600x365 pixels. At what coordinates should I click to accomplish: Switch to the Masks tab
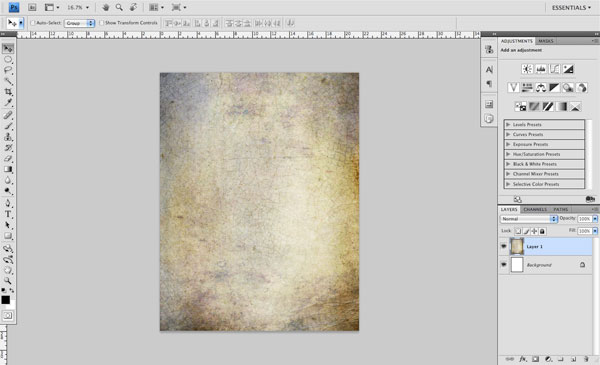tap(545, 41)
